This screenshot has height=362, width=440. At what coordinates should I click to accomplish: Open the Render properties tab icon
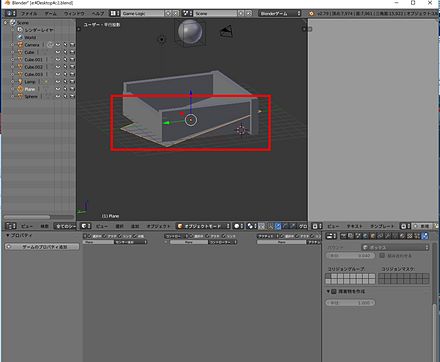344,236
